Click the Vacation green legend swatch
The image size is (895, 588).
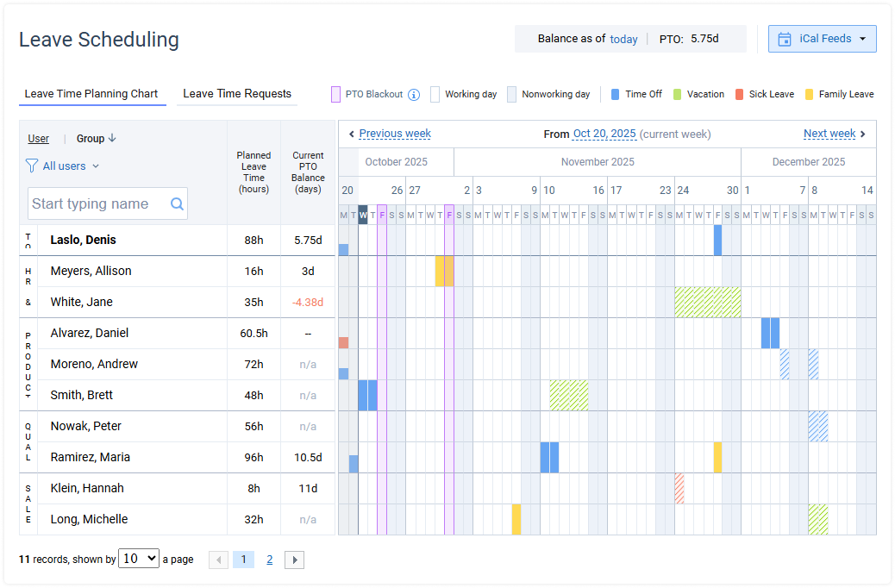(678, 95)
